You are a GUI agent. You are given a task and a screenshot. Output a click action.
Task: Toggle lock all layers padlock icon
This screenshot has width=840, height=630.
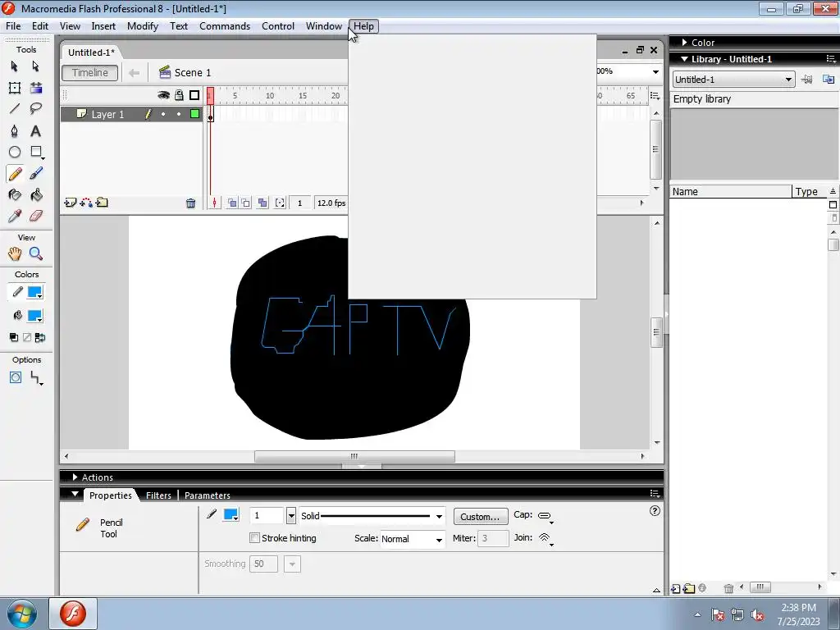pos(179,95)
